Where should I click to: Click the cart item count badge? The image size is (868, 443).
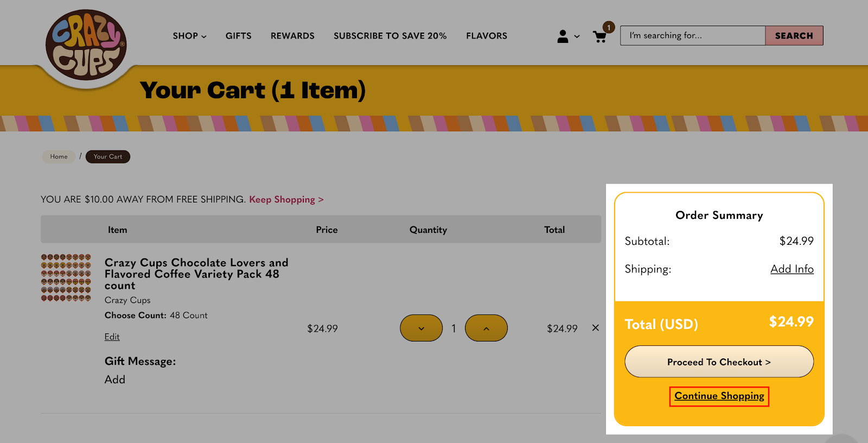(x=608, y=27)
